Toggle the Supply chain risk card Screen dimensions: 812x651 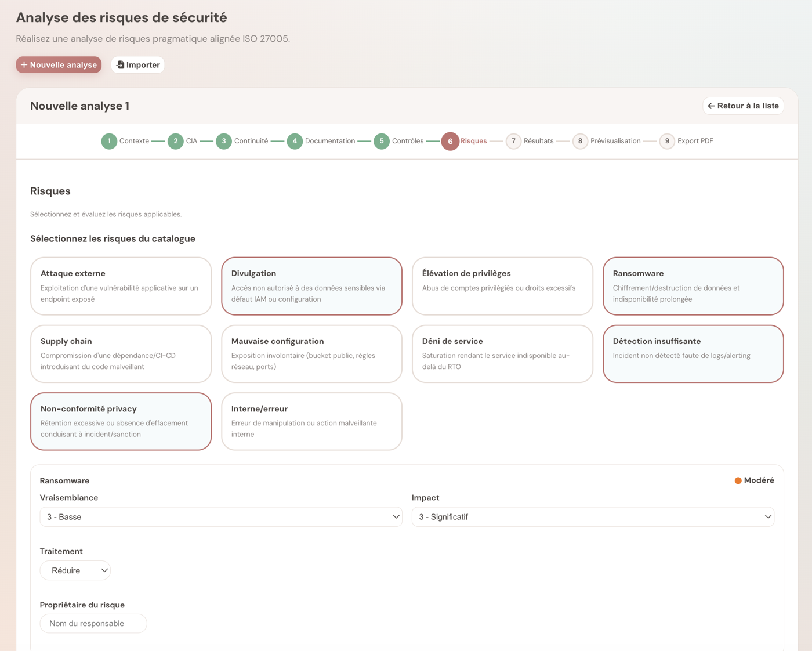[121, 353]
